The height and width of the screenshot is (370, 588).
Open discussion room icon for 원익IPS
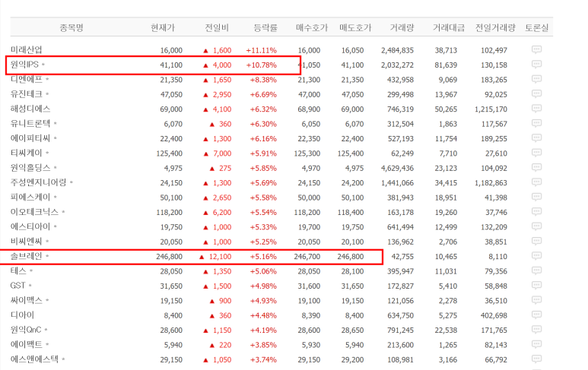536,65
